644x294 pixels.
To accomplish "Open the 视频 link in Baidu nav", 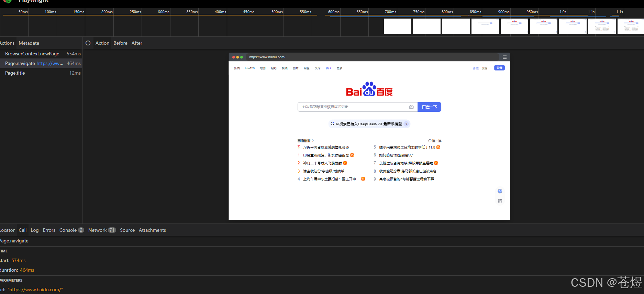I will [285, 68].
